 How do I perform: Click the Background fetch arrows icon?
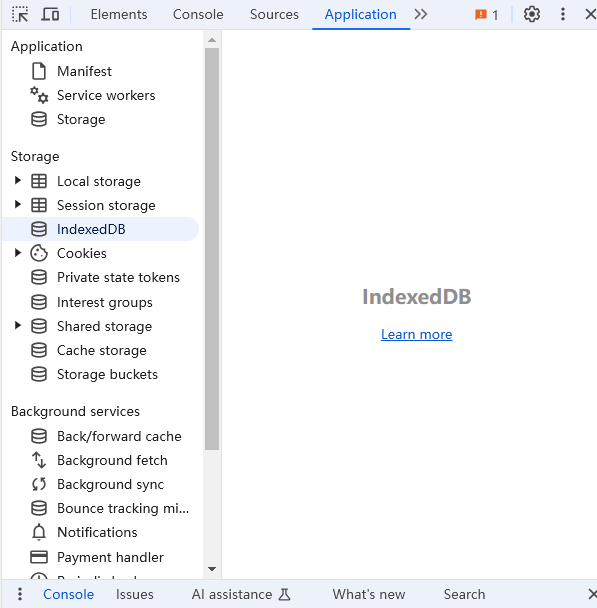pos(39,460)
